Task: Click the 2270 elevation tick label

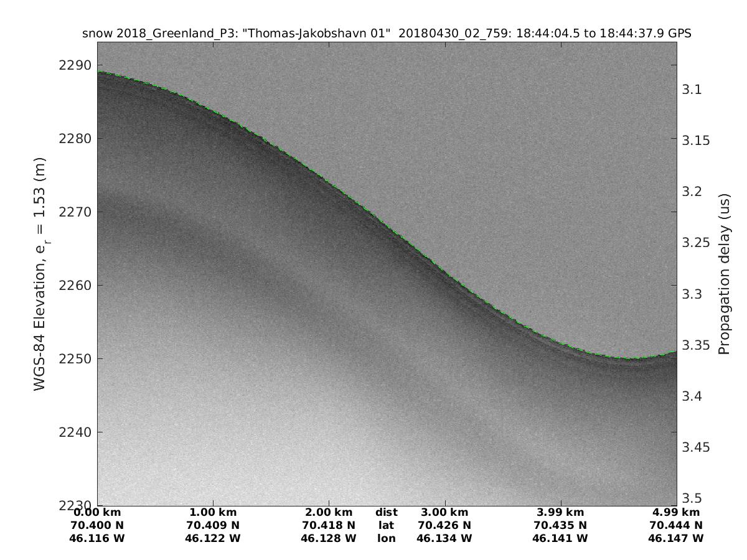Action: (x=75, y=212)
